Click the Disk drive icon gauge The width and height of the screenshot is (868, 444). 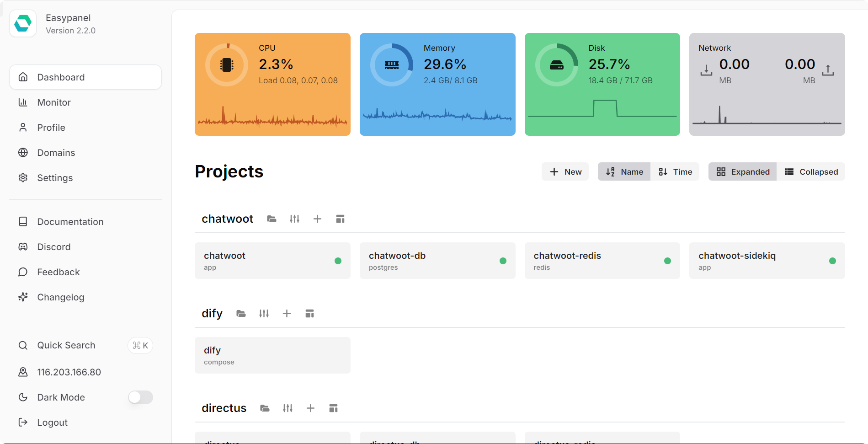point(557,65)
